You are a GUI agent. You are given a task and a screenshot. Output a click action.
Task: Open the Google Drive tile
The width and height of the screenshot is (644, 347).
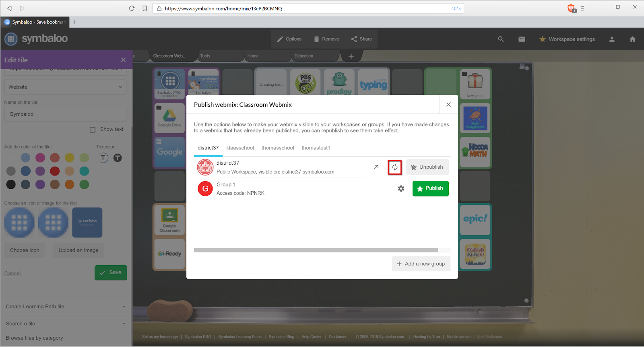click(169, 118)
